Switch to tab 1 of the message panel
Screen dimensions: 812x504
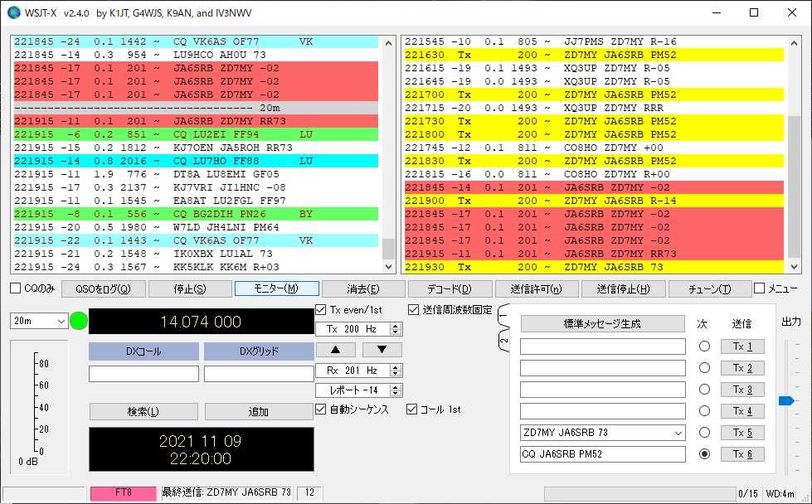pyautogui.click(x=503, y=314)
